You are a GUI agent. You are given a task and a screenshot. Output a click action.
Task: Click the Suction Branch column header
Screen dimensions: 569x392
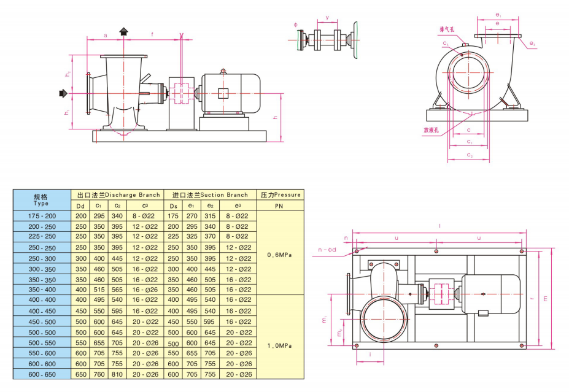point(210,194)
